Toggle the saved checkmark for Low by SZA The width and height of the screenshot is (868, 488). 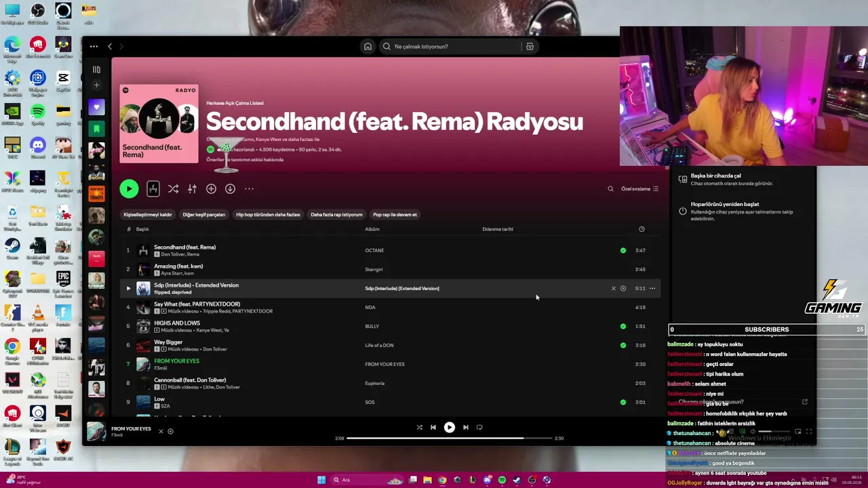[x=623, y=403]
